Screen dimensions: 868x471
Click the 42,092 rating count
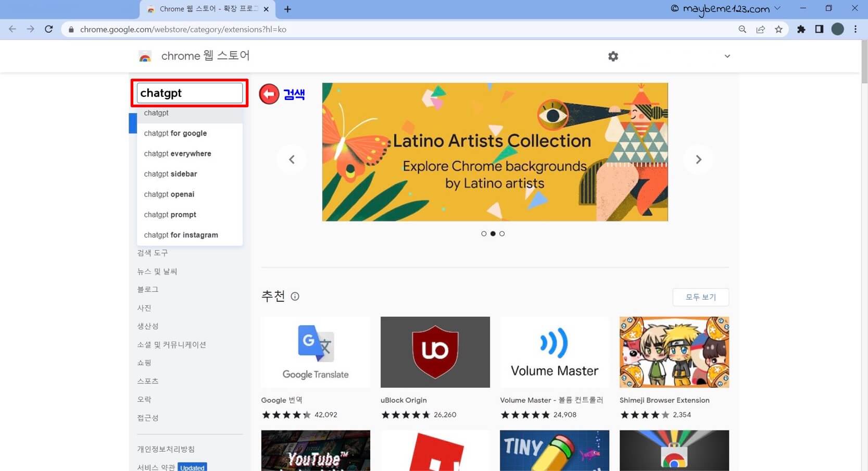326,415
